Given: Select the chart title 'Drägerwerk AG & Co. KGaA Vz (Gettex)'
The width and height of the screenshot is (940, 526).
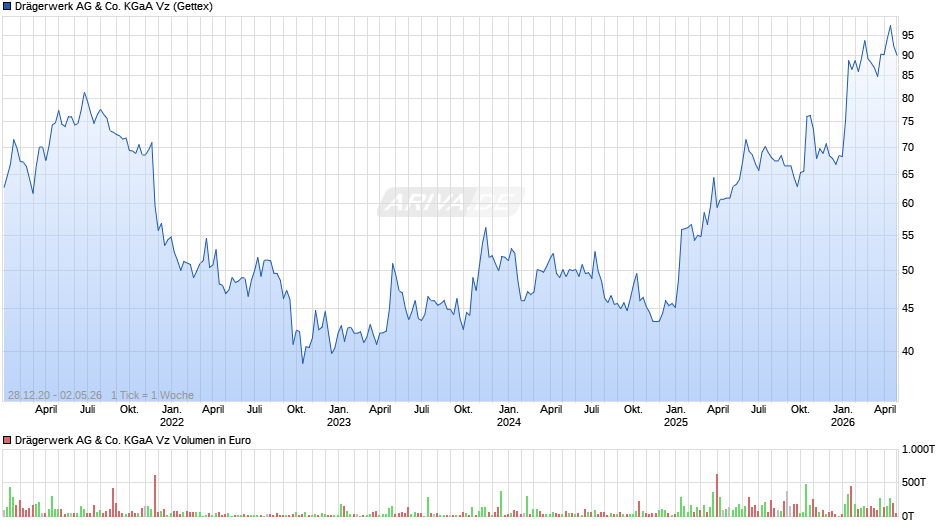Looking at the screenshot, I should coord(114,7).
